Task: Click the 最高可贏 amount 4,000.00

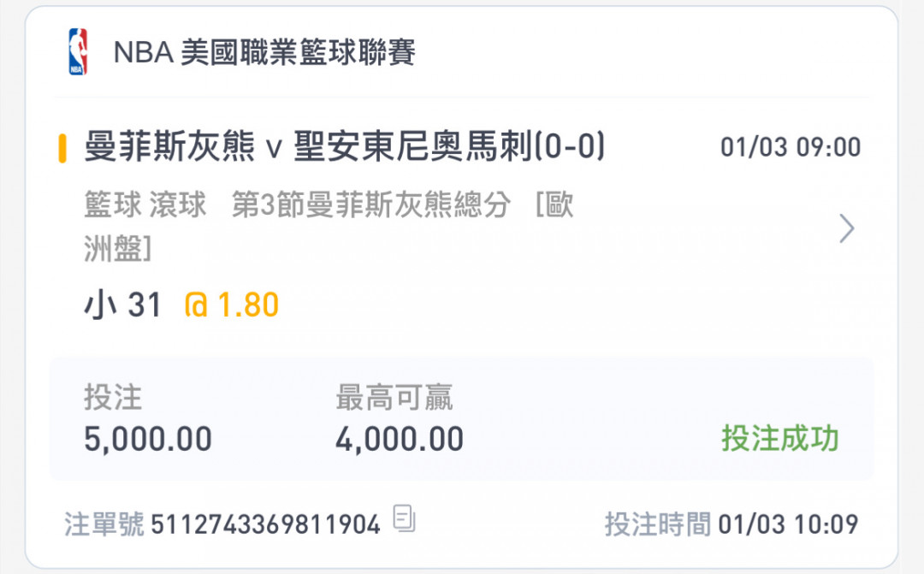Action: coord(400,440)
